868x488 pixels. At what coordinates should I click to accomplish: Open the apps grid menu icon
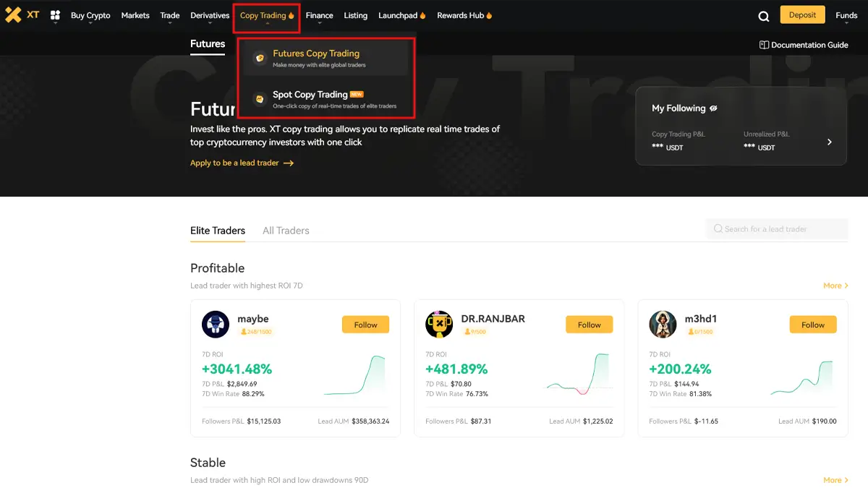[55, 15]
